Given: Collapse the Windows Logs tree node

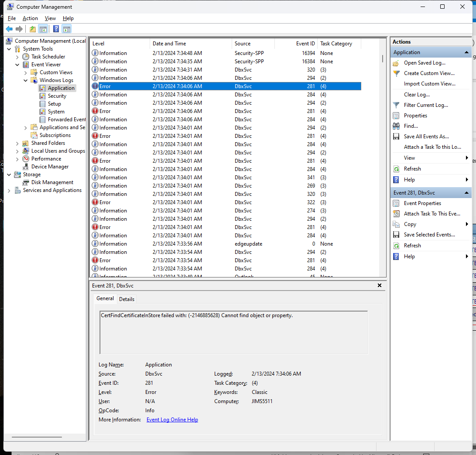Looking at the screenshot, I should point(25,80).
